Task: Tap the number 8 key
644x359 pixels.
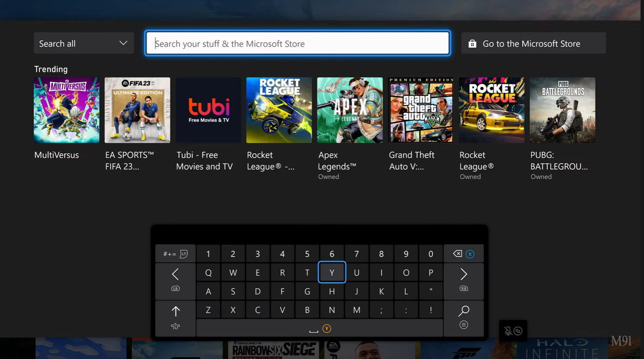Action: [381, 254]
